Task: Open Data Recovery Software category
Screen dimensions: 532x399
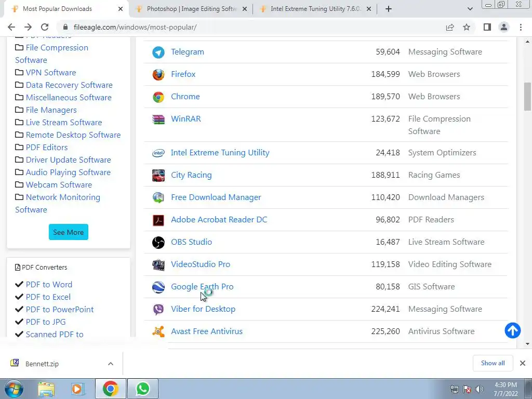Action: click(x=69, y=85)
